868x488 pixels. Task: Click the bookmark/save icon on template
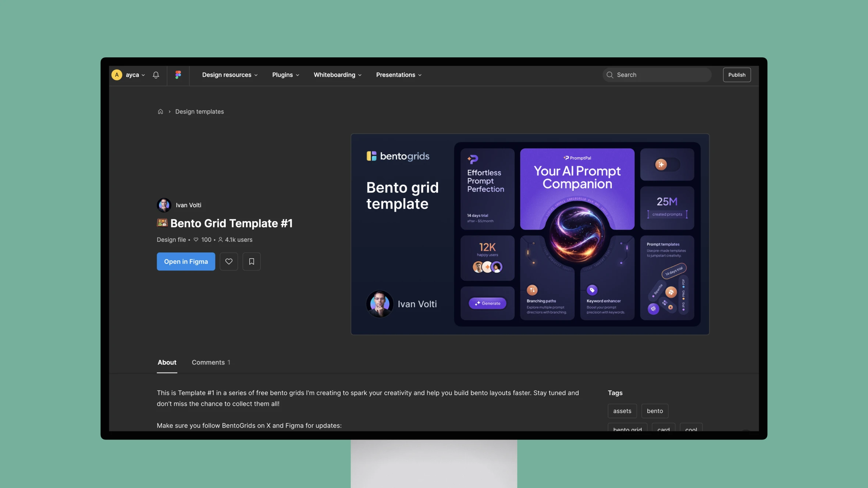(252, 262)
